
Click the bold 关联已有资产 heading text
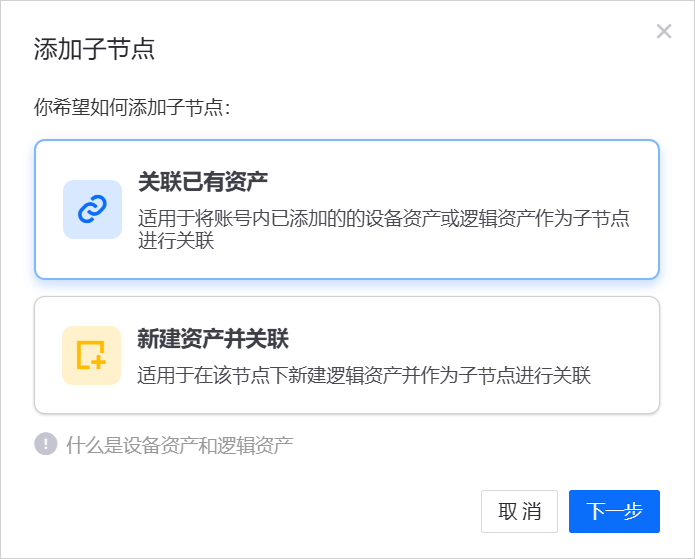tap(202, 181)
